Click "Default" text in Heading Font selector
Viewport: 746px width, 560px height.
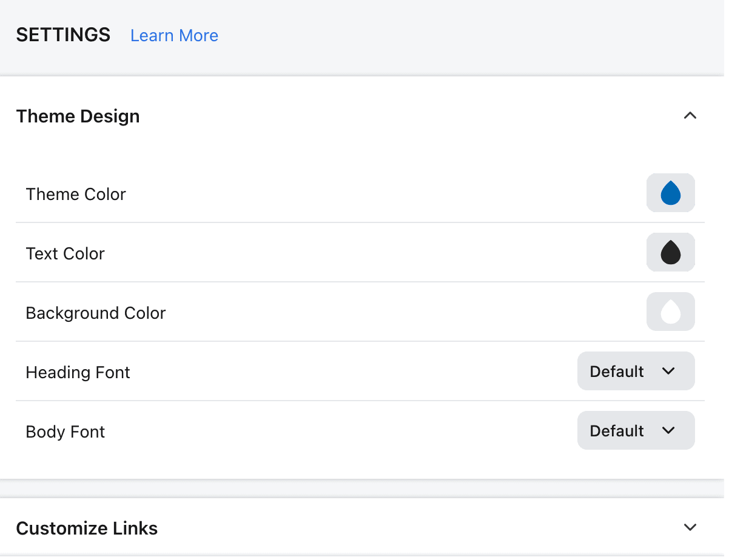click(617, 372)
